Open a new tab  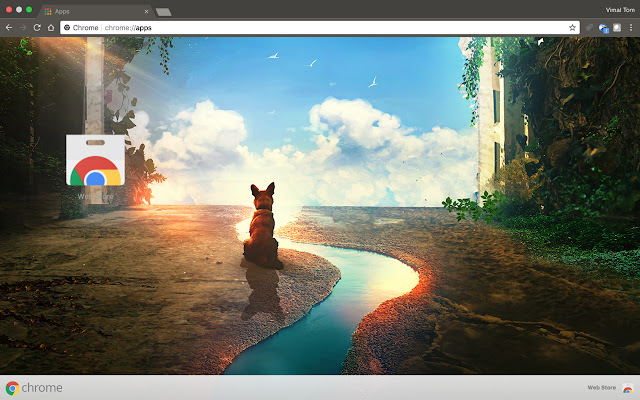163,12
